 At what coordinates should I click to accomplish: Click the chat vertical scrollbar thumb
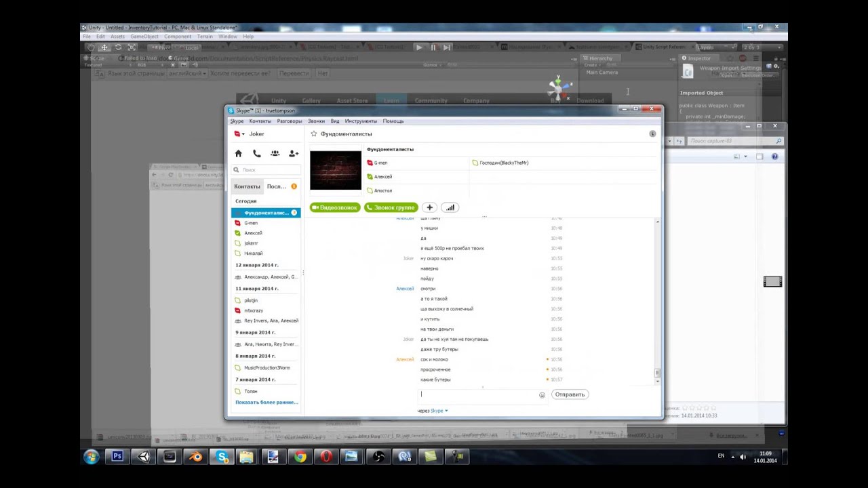click(657, 373)
